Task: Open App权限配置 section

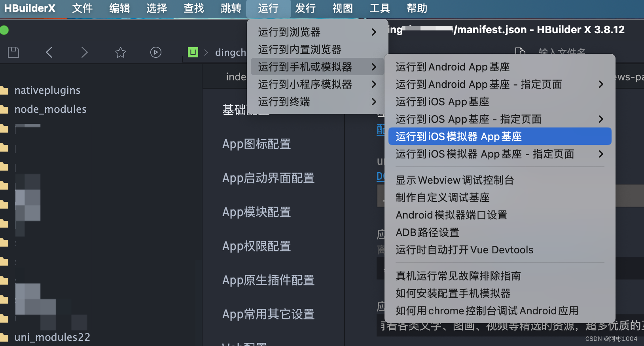Action: [x=256, y=246]
